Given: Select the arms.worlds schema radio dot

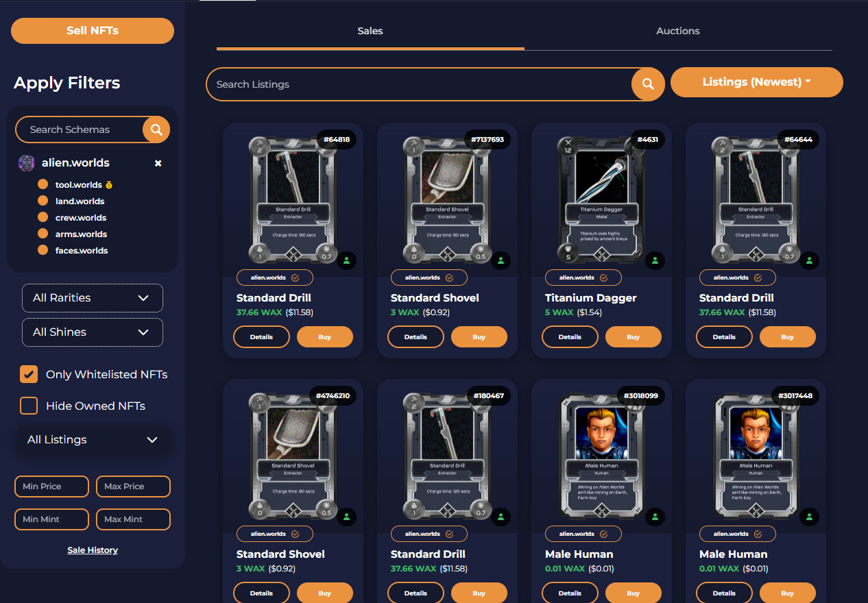Looking at the screenshot, I should [43, 234].
